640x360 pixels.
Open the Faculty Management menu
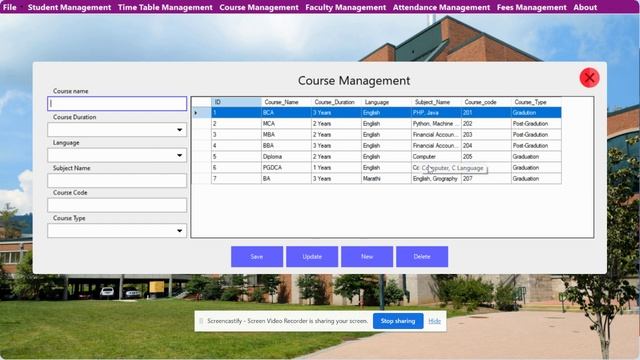pyautogui.click(x=345, y=7)
